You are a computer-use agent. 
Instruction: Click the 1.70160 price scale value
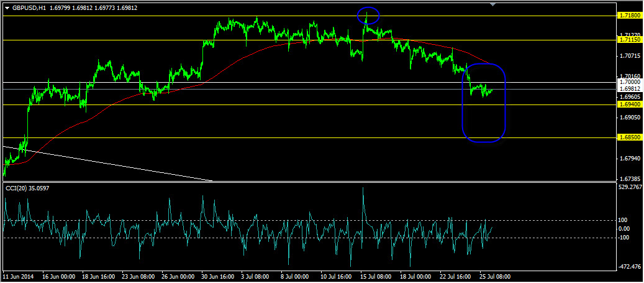630,77
